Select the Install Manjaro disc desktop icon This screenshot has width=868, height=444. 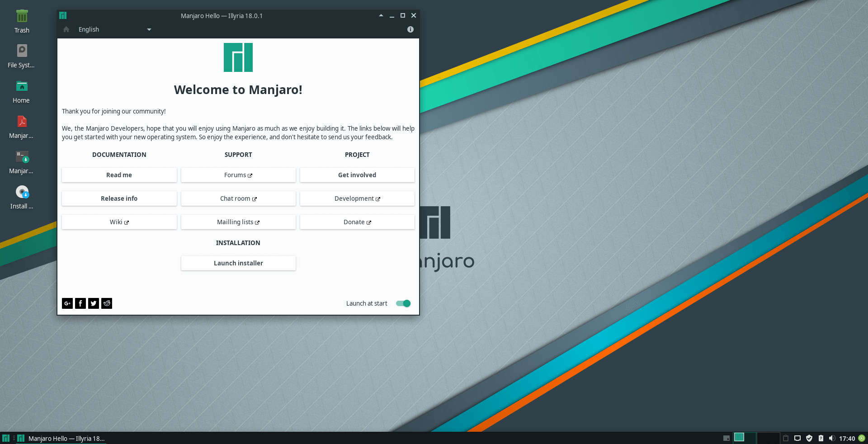click(22, 197)
